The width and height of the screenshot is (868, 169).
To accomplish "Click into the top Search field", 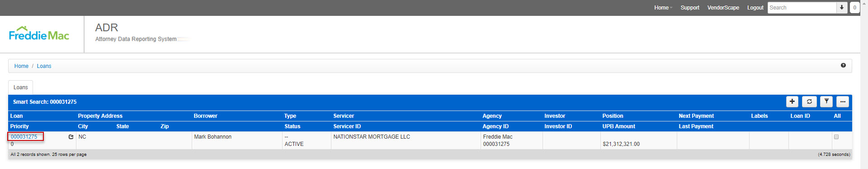I will tap(802, 8).
